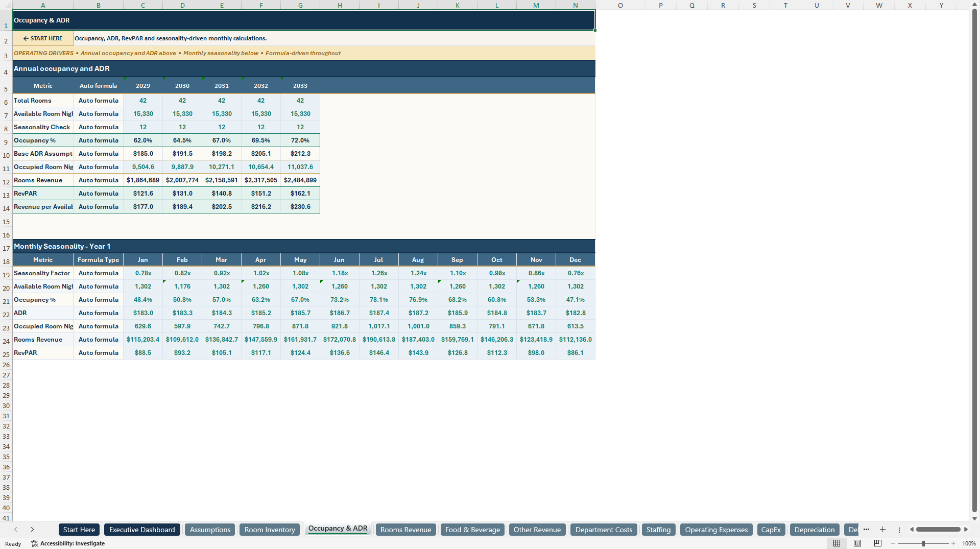This screenshot has width=980, height=549.
Task: Click the vertical scrollbar down arrow
Action: point(974,518)
